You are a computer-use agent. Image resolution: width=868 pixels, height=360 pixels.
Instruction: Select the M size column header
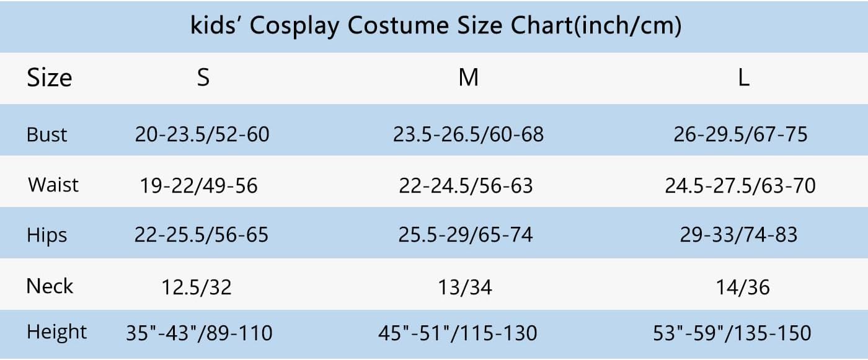[468, 78]
